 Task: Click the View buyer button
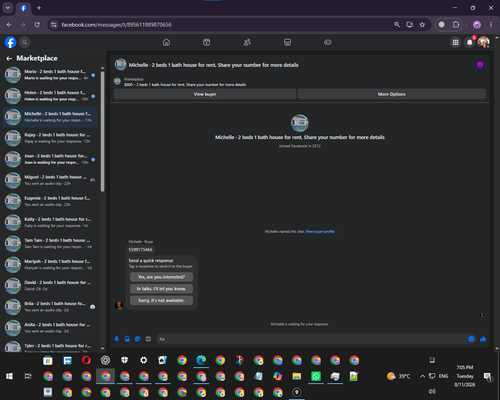[205, 94]
